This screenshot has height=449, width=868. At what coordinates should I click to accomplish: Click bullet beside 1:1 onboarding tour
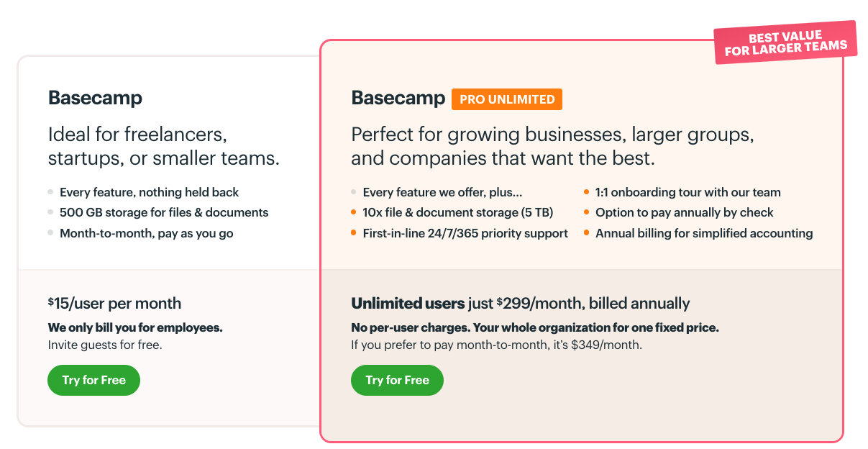(587, 192)
